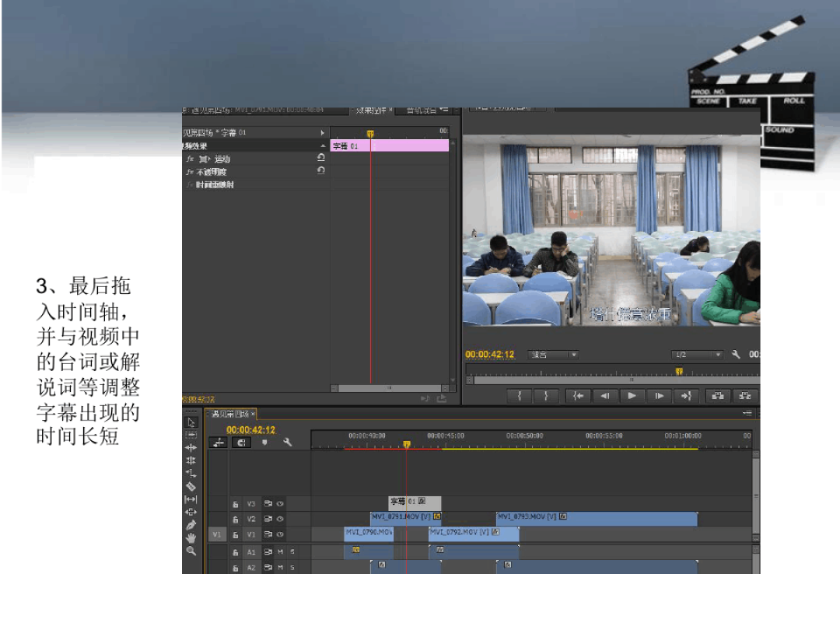The image size is (840, 630).
Task: Switch to the audio mixer tab
Action: [x=421, y=110]
